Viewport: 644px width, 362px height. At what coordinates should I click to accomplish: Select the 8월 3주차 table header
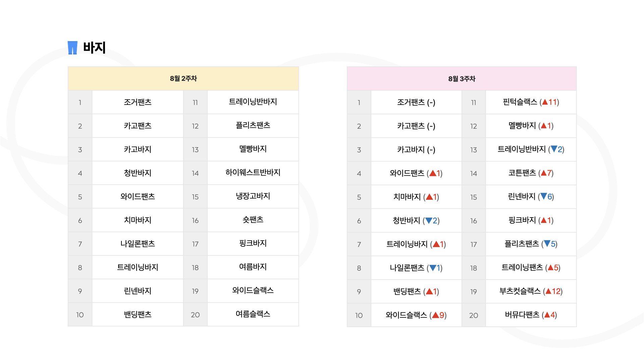(x=462, y=79)
